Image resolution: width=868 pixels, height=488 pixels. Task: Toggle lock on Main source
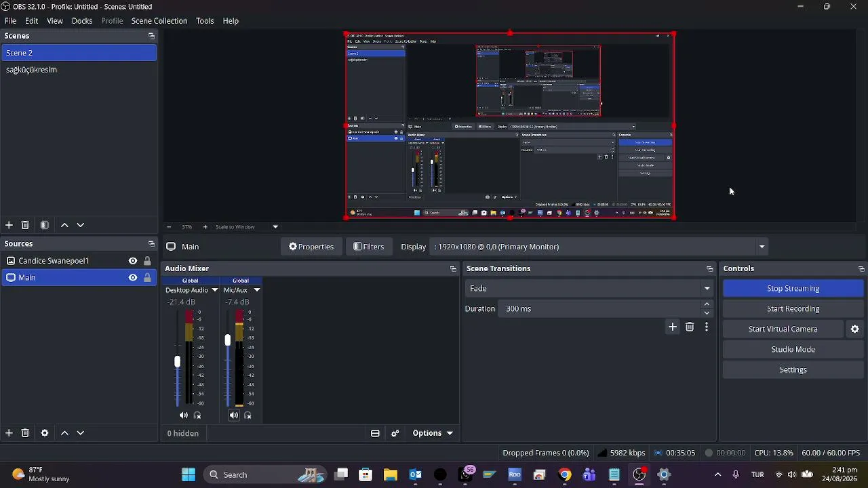[147, 278]
